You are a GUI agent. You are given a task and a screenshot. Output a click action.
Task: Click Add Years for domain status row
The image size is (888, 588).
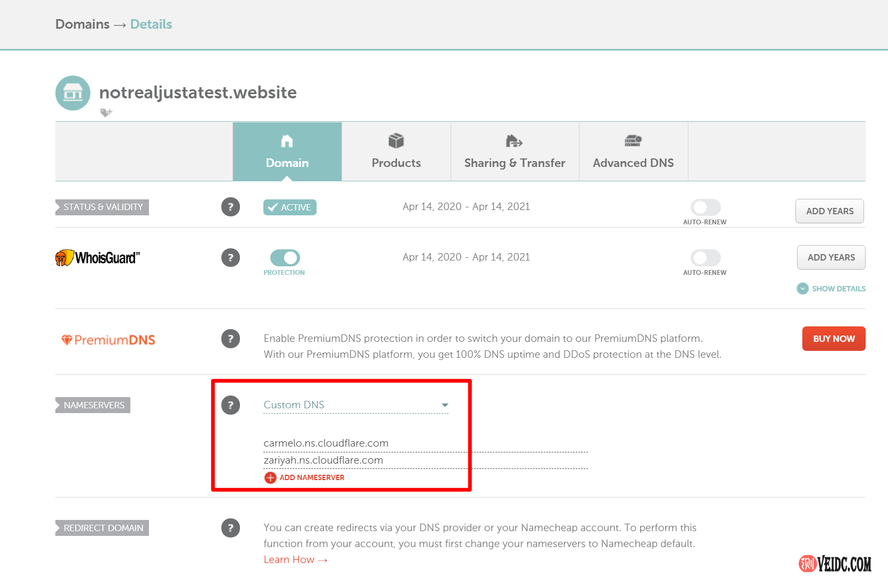[x=829, y=211]
